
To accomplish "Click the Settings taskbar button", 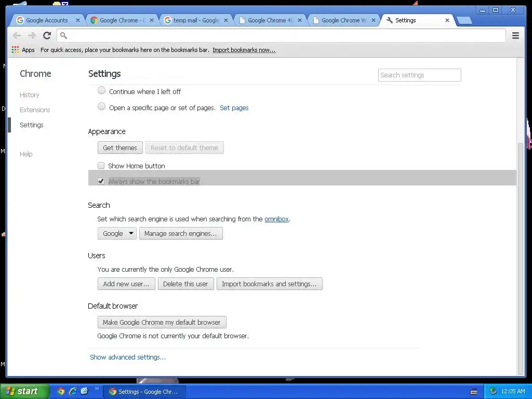I will pos(144,392).
